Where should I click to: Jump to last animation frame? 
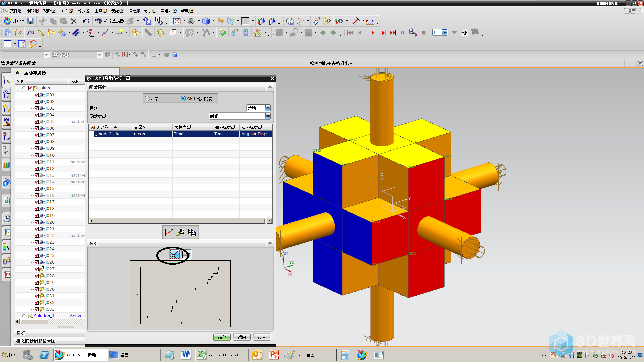393,33
